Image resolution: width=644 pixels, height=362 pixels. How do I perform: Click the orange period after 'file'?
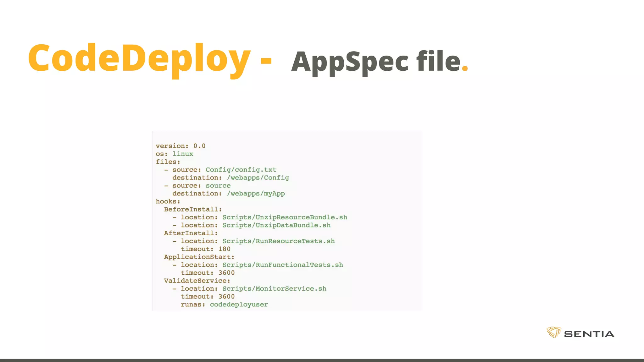[465, 68]
